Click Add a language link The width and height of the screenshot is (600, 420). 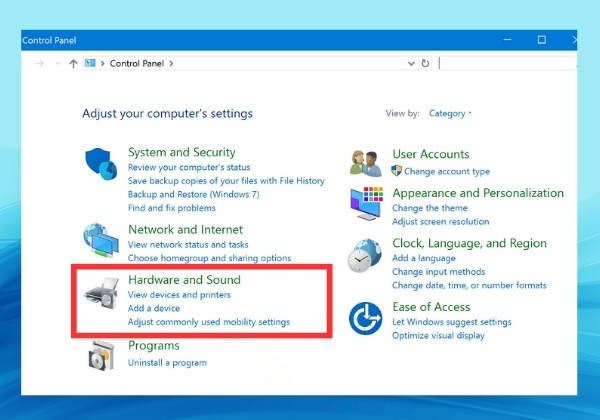pyautogui.click(x=424, y=258)
